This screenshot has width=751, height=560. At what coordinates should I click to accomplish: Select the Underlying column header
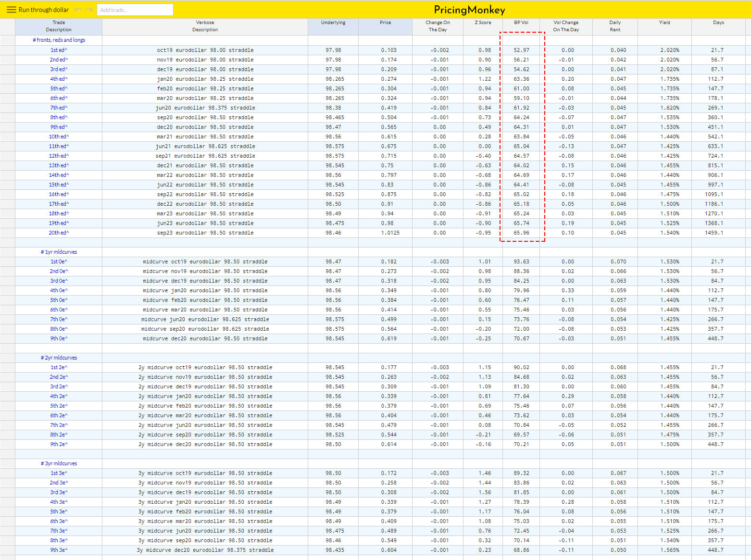tap(333, 26)
